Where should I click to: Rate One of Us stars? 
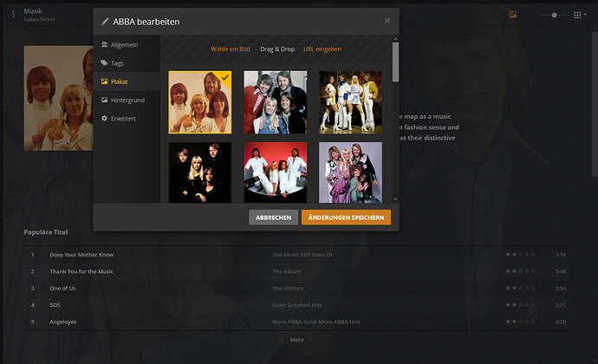[x=521, y=288]
